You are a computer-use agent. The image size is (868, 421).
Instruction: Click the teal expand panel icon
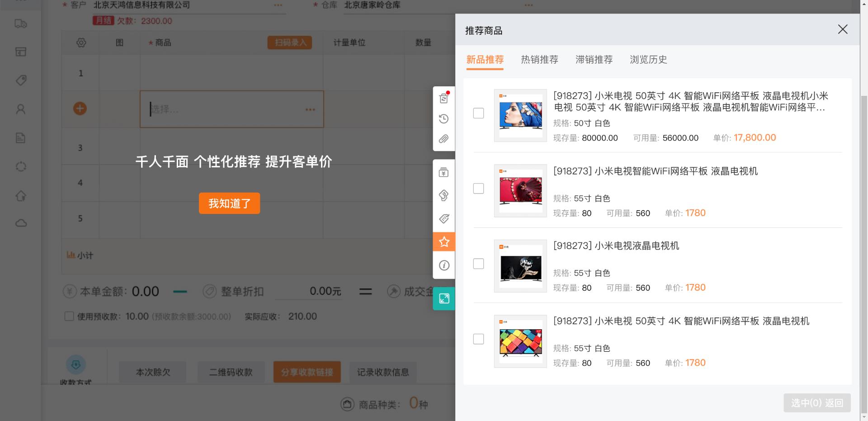[x=444, y=298]
